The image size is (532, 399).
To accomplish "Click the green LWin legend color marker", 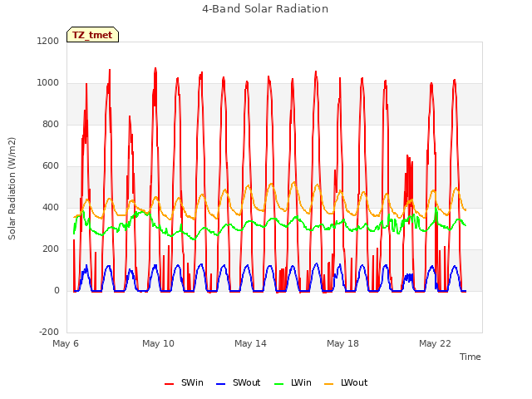I will pyautogui.click(x=278, y=384).
